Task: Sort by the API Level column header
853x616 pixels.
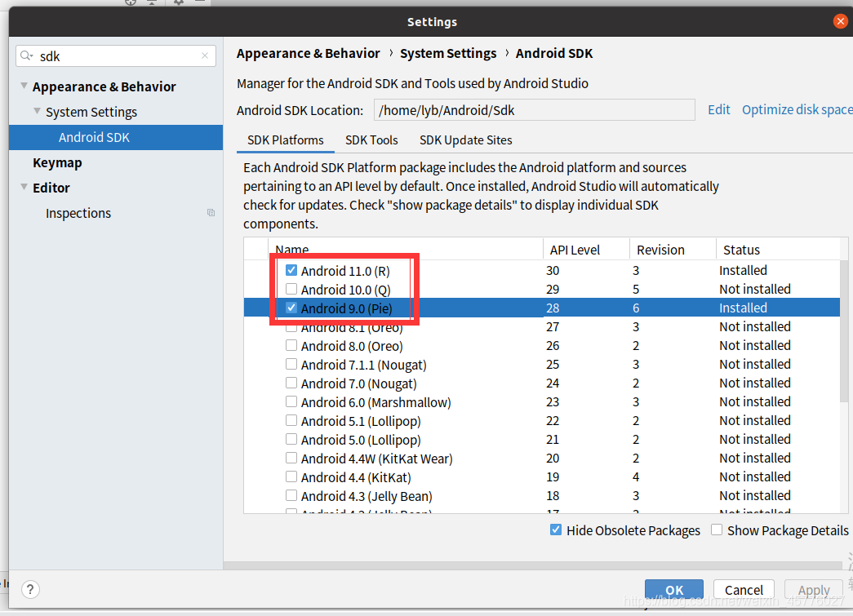Action: (x=586, y=250)
